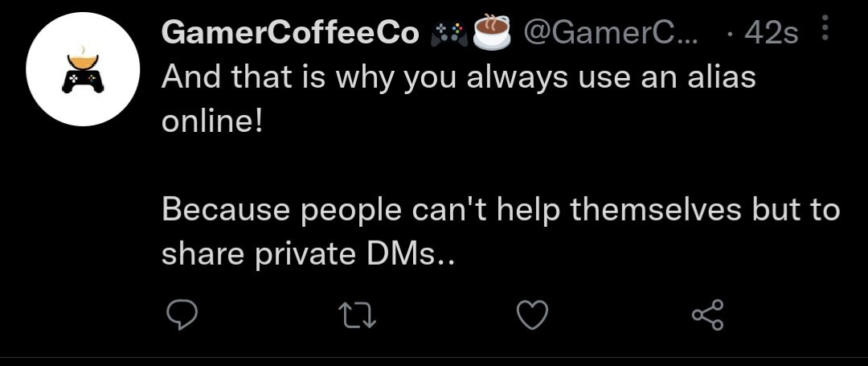Click the line starting "Because people can't help"
868x366 pixels.
tap(500, 210)
